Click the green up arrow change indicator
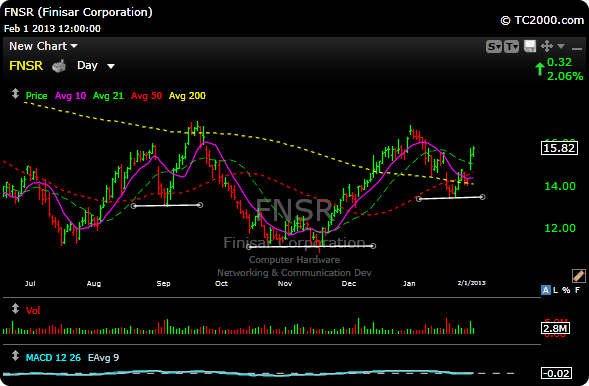The image size is (589, 386). [x=540, y=69]
